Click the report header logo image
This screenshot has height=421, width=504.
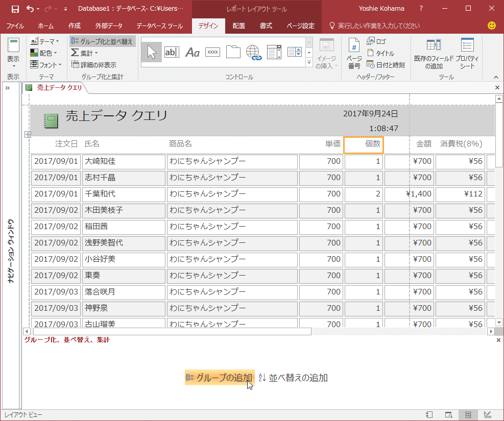point(51,121)
